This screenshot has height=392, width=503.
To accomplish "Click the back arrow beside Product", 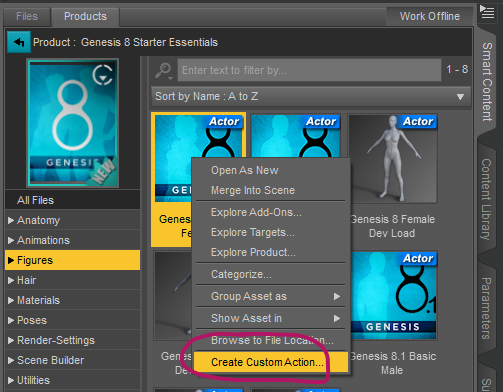I will [19, 42].
